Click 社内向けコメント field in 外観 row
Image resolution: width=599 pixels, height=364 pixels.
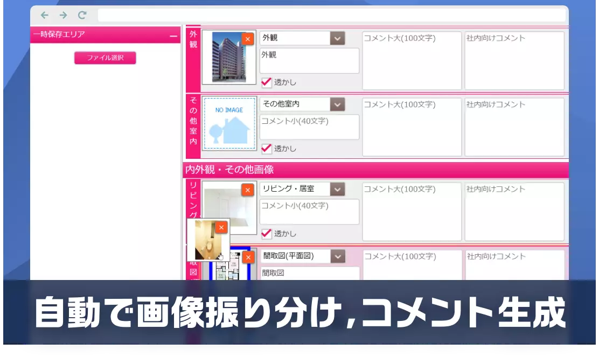point(514,60)
